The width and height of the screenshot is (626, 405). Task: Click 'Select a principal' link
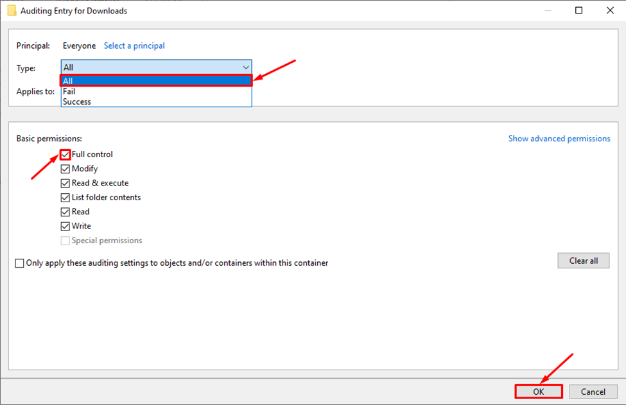(x=134, y=46)
